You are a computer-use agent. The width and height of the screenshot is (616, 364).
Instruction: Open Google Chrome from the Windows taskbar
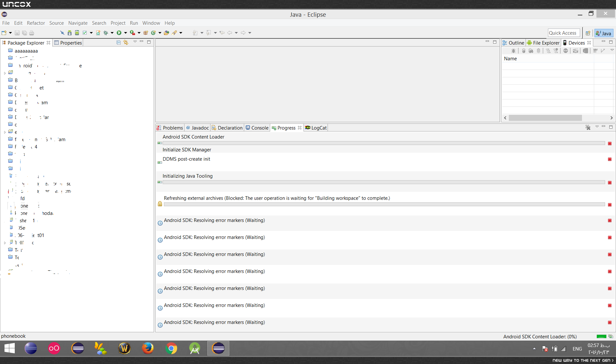[171, 348]
